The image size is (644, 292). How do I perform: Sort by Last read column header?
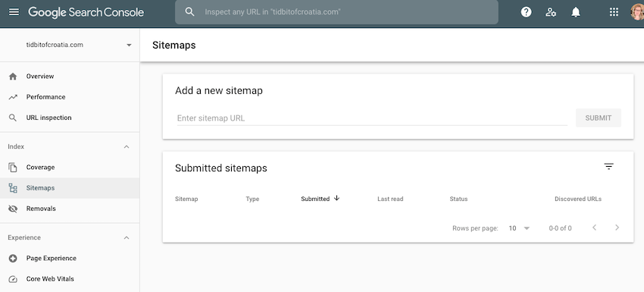click(390, 199)
